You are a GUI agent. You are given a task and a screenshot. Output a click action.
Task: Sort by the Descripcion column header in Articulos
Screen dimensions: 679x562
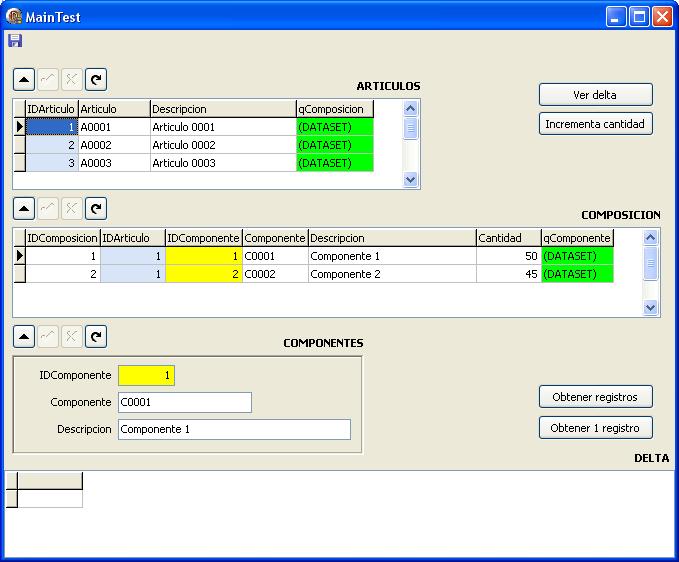click(222, 108)
